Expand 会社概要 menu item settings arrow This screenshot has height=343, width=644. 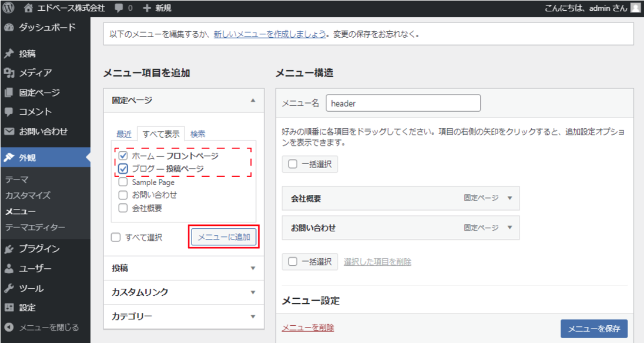pyautogui.click(x=510, y=198)
